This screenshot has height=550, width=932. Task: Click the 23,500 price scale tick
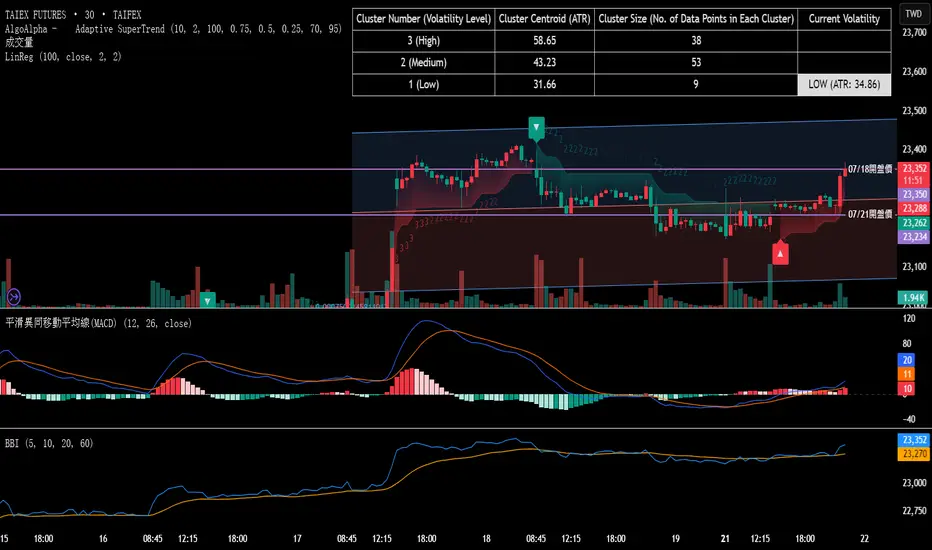click(x=914, y=111)
